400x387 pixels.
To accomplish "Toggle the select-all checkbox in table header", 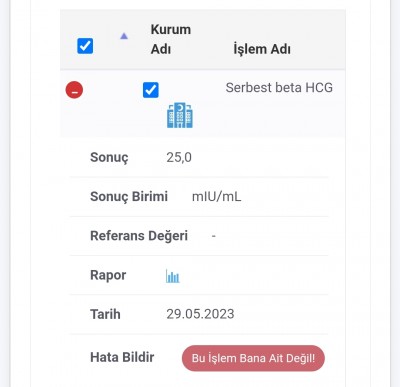I will [85, 46].
